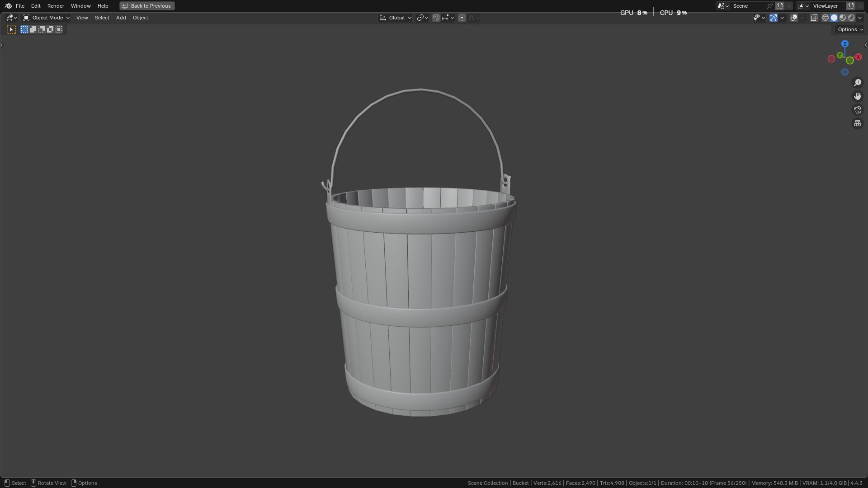
Task: Open the File menu
Action: click(20, 6)
